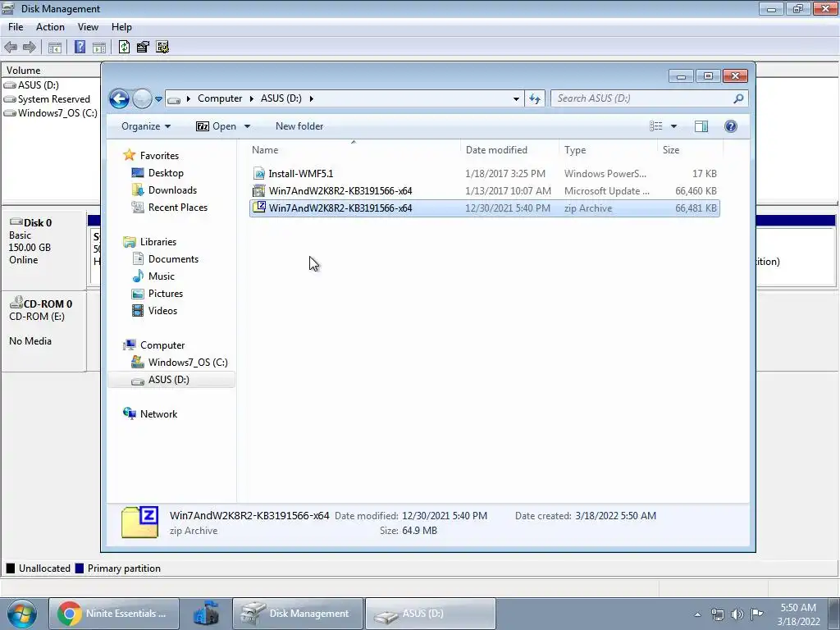Open Action menu in Disk Management

click(50, 27)
